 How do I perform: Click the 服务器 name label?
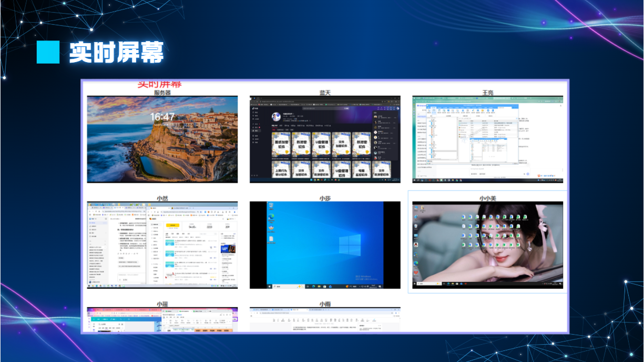point(162,93)
